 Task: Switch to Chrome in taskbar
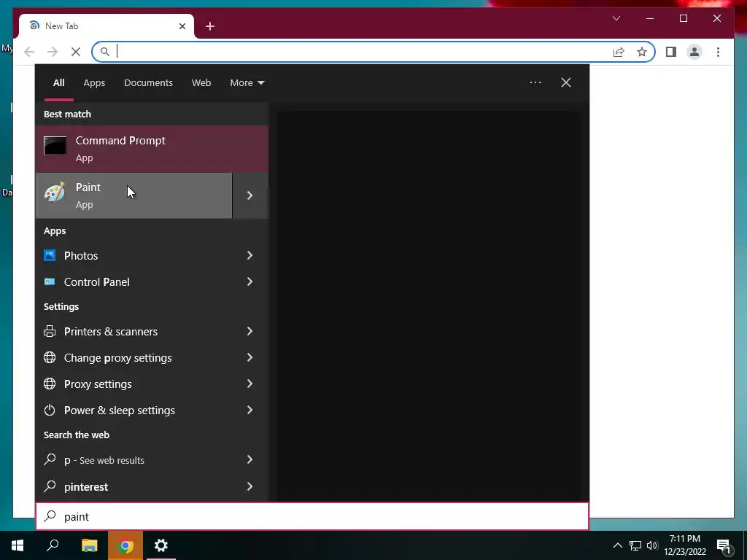(x=125, y=545)
